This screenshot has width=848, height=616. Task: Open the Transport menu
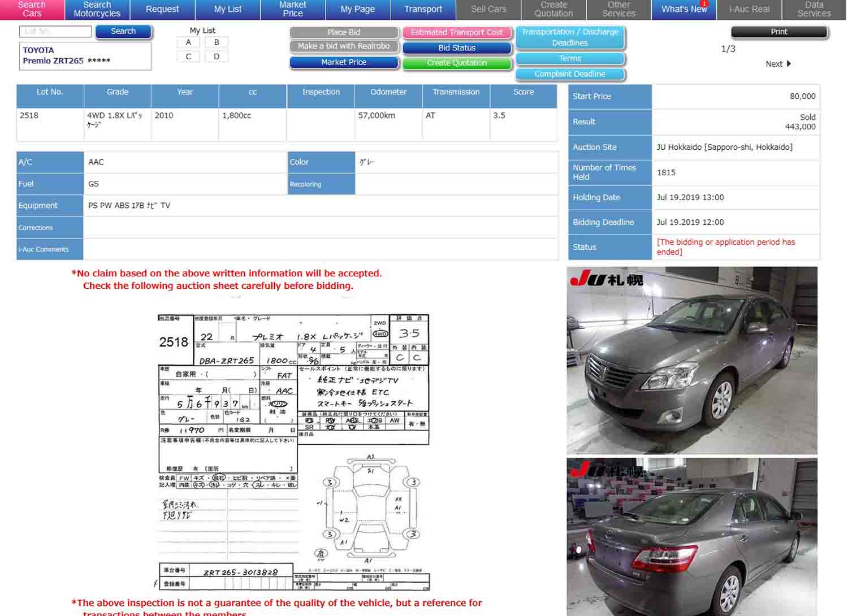[x=423, y=9]
